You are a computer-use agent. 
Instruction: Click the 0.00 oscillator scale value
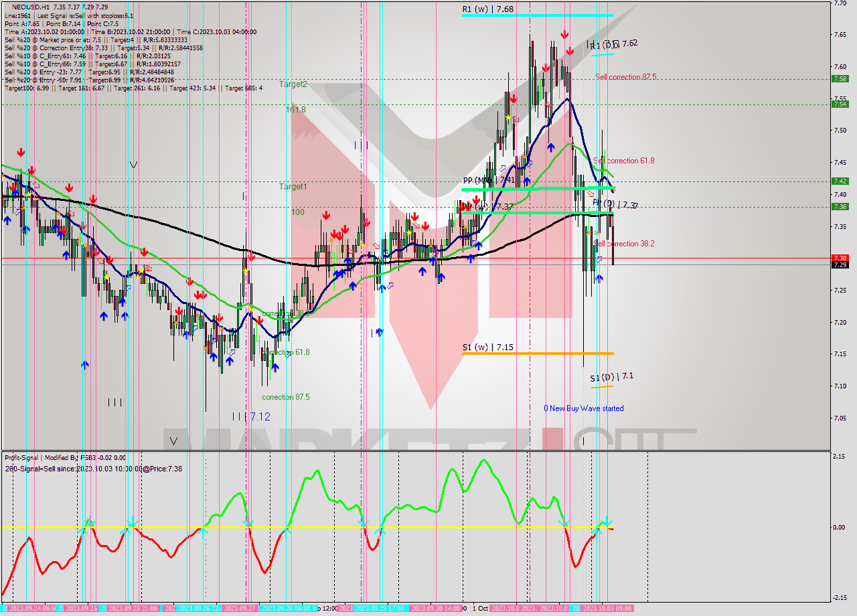(840, 528)
